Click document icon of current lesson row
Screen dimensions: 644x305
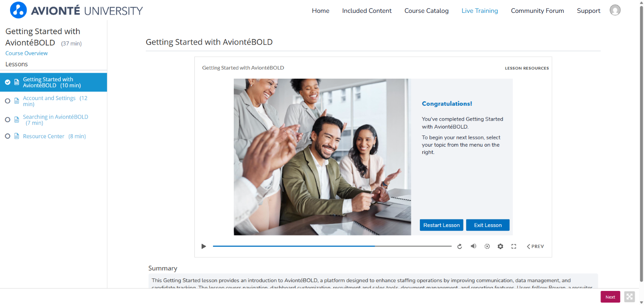point(17,82)
